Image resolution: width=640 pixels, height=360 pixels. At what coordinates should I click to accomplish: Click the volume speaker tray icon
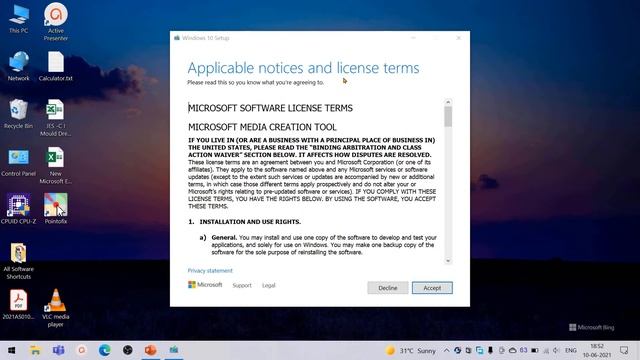click(x=556, y=351)
